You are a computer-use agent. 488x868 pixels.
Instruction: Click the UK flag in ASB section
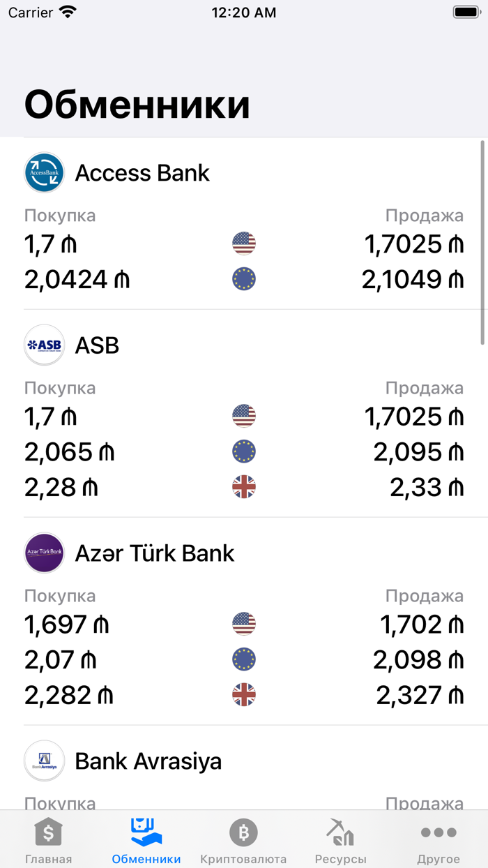coord(243,487)
